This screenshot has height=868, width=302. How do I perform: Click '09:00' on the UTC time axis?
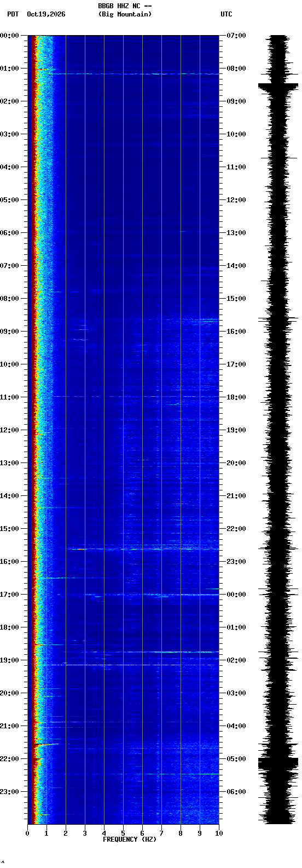(236, 101)
